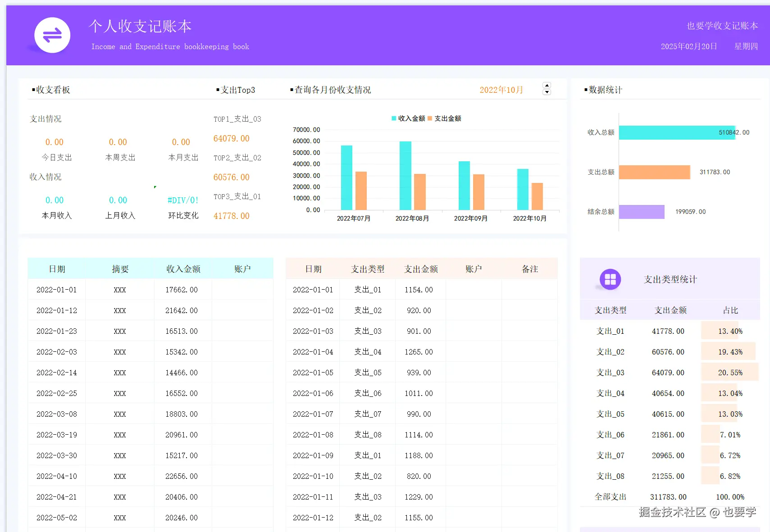Click the purple grid icon beside 支出类型统计
This screenshot has width=770, height=532.
(x=610, y=279)
